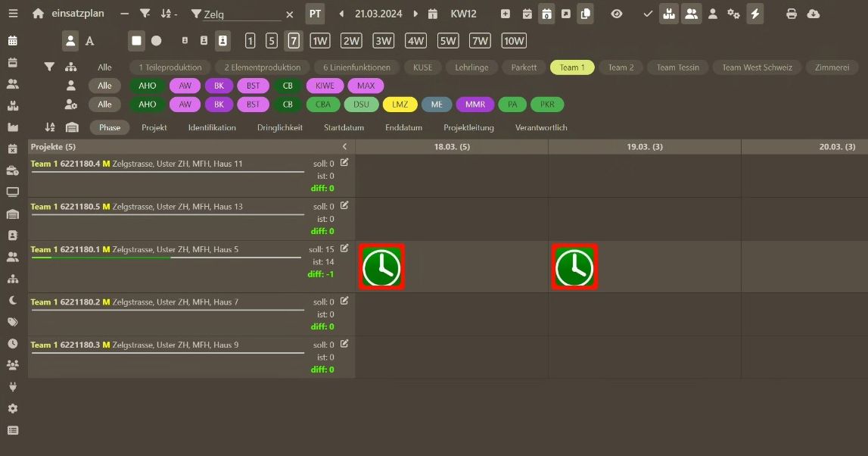Toggle the LMZ person filter
Viewport: 868px width, 456px height.
pyautogui.click(x=400, y=104)
